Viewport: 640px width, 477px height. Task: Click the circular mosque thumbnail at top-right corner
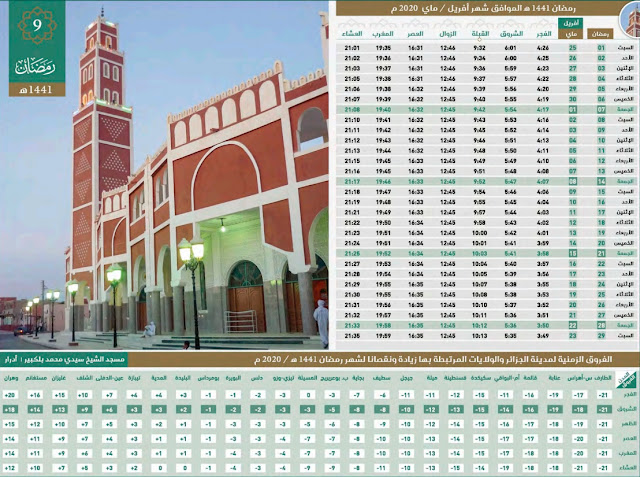coord(630,20)
